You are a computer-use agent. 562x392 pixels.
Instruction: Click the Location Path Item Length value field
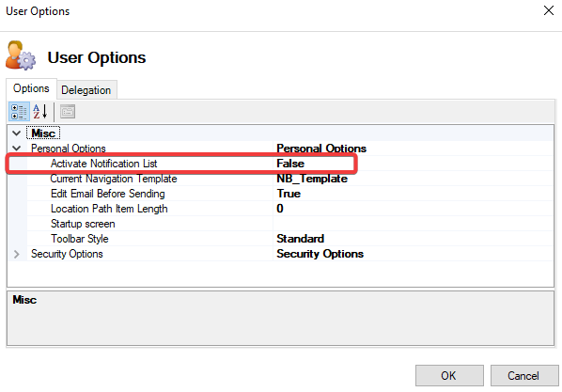[413, 209]
